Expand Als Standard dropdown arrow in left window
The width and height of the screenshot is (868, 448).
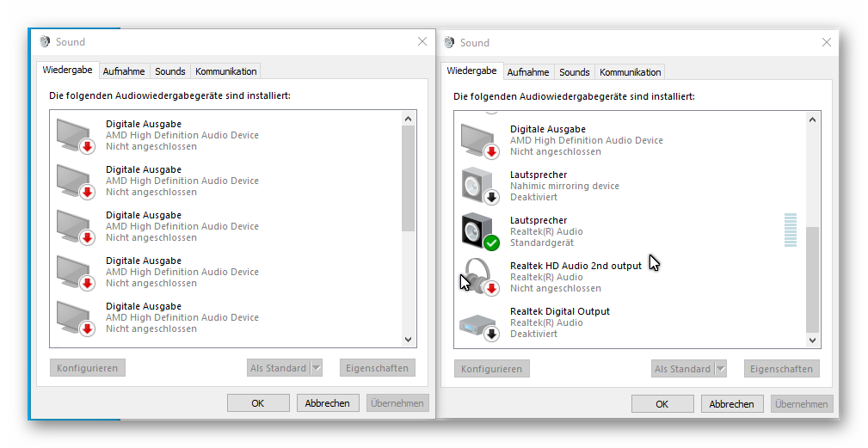pos(317,368)
